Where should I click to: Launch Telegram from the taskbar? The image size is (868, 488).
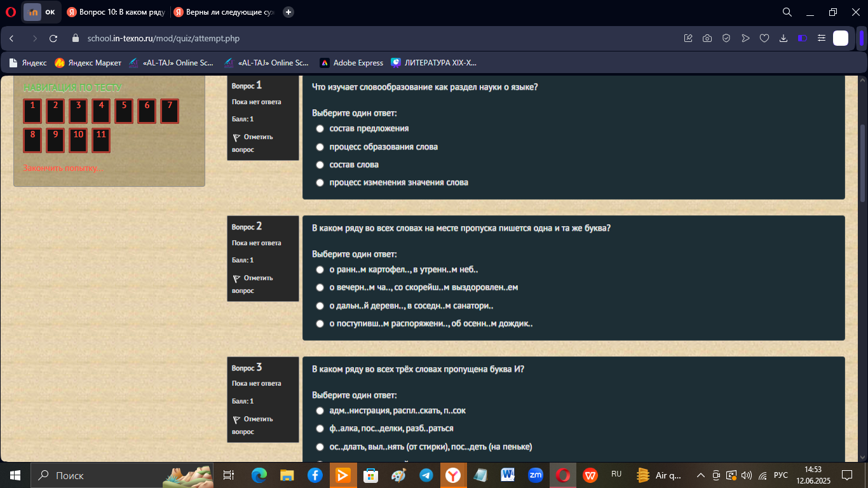coord(426,475)
